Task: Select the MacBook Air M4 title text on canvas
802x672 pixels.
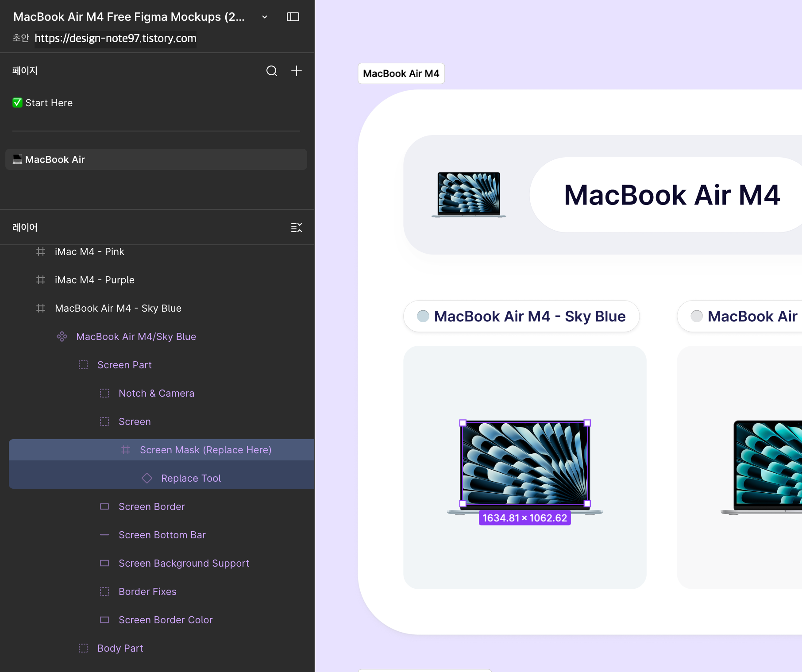Action: (672, 195)
